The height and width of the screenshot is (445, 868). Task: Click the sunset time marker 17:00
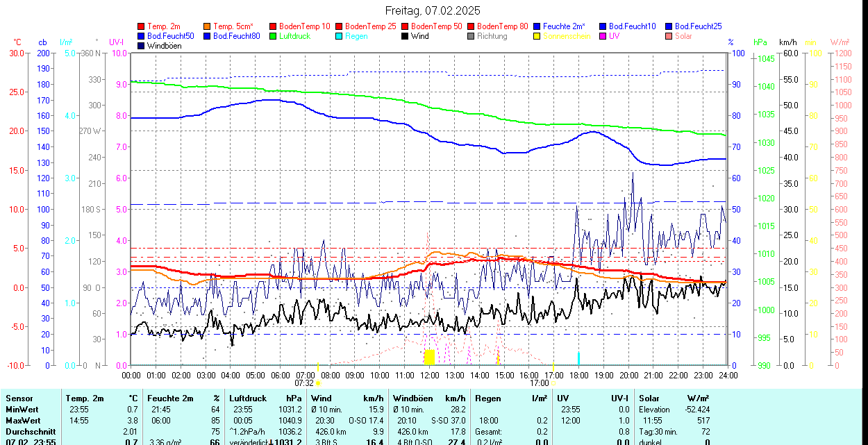point(539,383)
